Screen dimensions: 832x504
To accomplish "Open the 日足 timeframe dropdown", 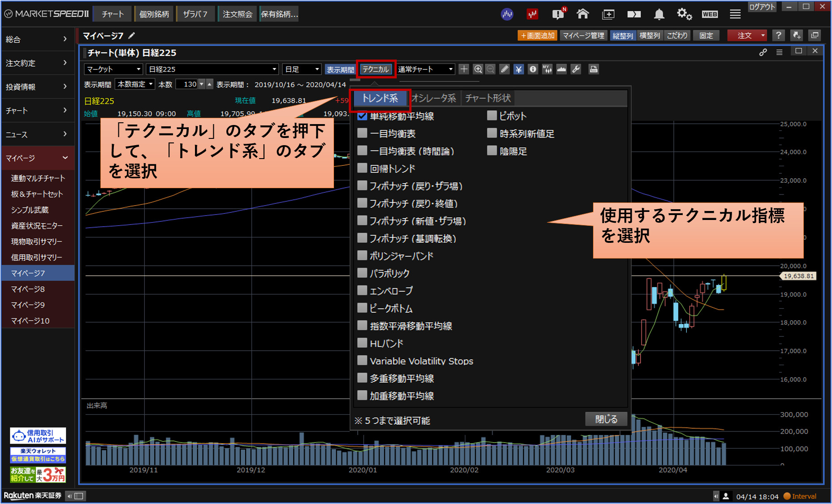I will tap(302, 69).
